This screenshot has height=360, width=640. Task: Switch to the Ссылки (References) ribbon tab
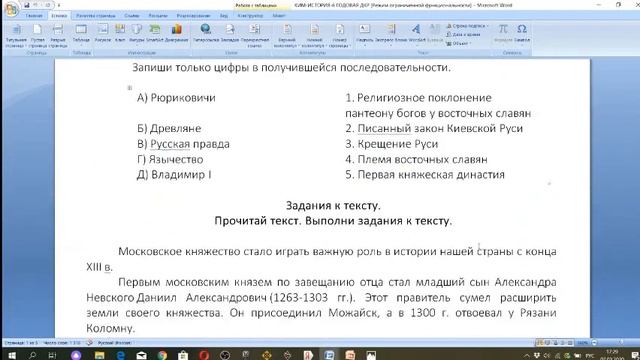[x=131, y=16]
